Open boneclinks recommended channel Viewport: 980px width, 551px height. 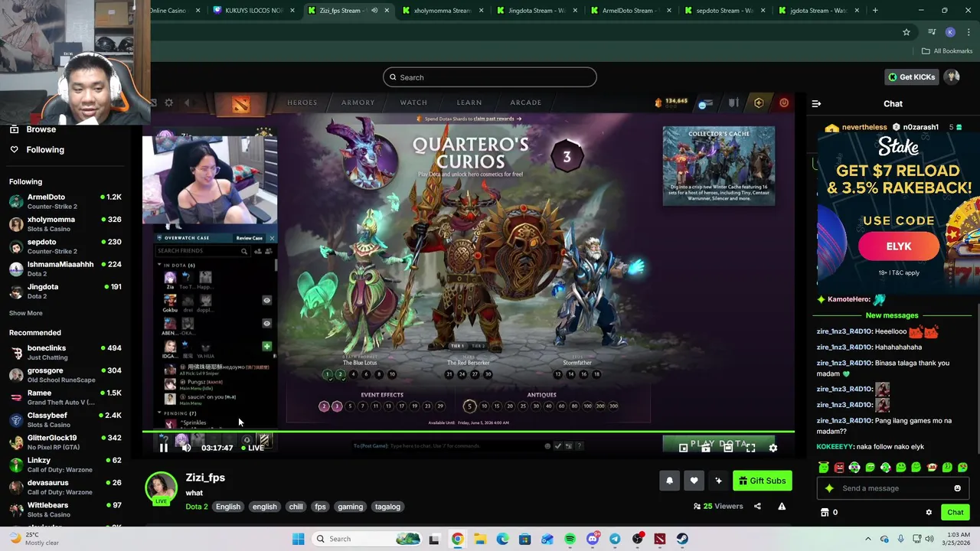(66, 352)
